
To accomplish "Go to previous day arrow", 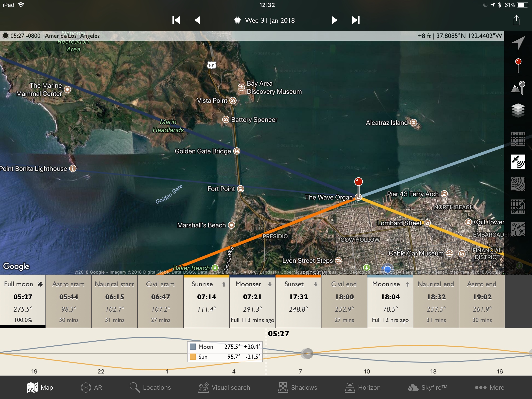I will click(197, 20).
